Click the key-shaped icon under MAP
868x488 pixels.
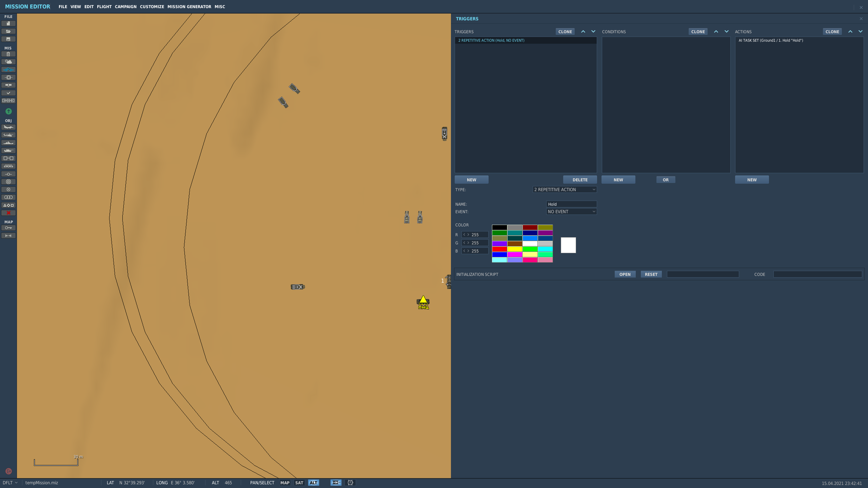pyautogui.click(x=8, y=228)
